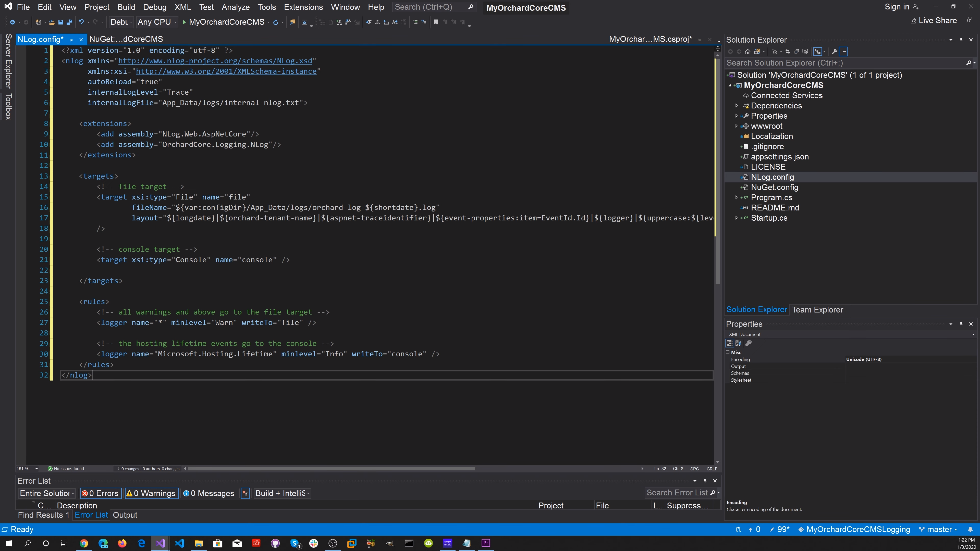Switch to the Output tab
Viewport: 980px width, 551px height.
click(x=125, y=515)
